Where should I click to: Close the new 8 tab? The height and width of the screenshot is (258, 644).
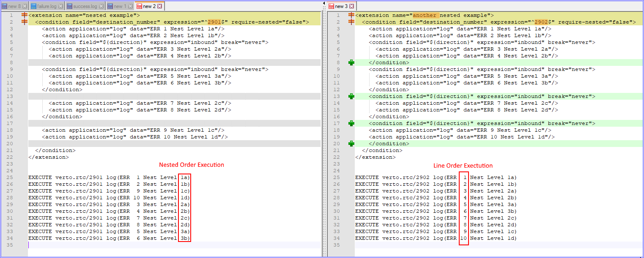(25, 6)
